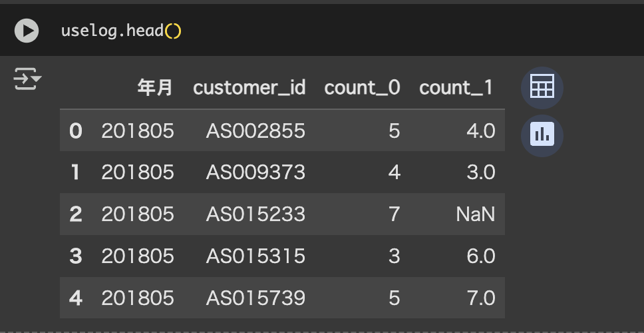The height and width of the screenshot is (333, 644).
Task: Select the 年月 column header
Action: click(x=155, y=87)
